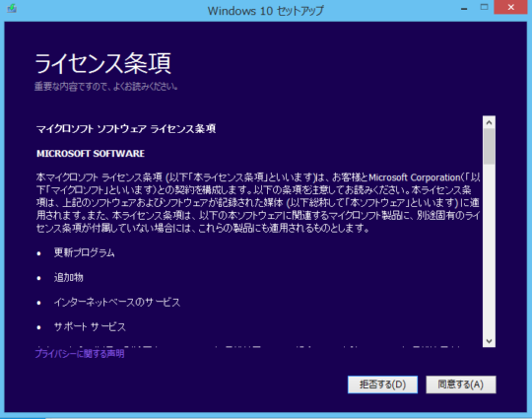532x419 pixels.
Task: Minimize the Windows 10 セットアップ window
Action: (x=464, y=8)
